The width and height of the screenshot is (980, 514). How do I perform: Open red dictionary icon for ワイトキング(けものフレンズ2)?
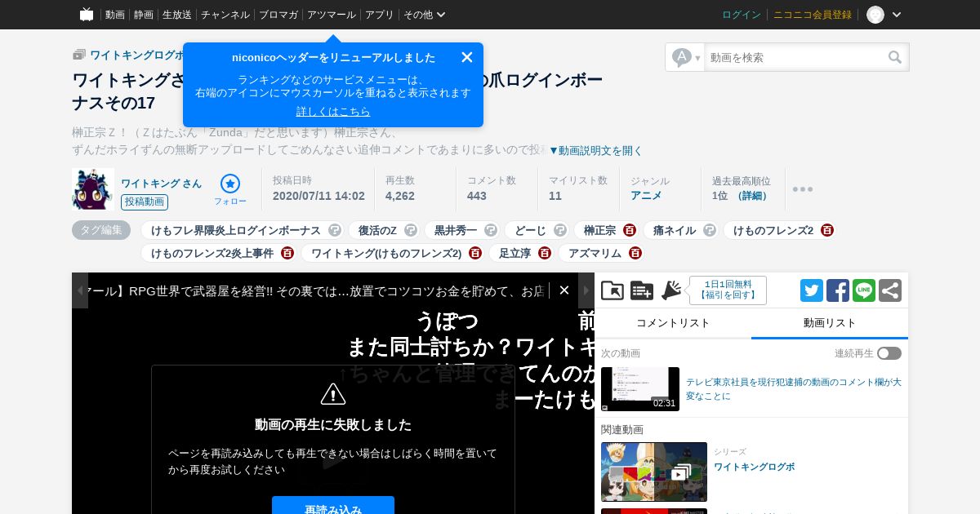coord(475,254)
